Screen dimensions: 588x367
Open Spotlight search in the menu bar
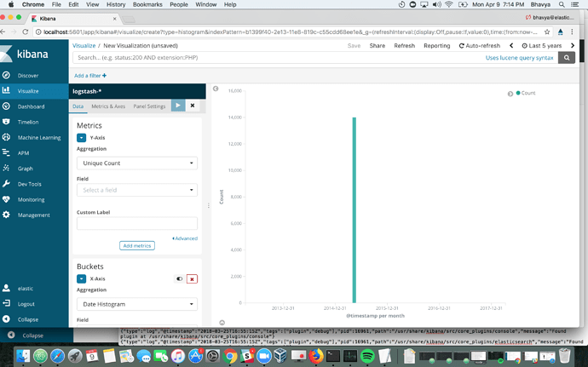tap(562, 4)
